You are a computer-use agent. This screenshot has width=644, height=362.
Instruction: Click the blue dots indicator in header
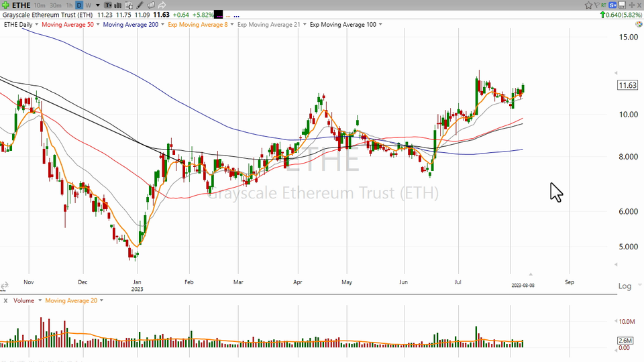click(237, 16)
